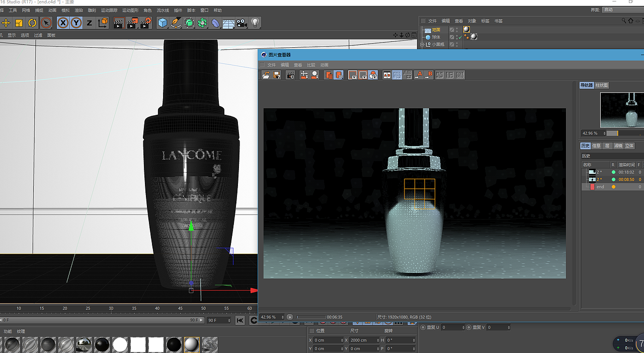Click the navigator render thumbnail
Screen dimensions: 644x353
coord(622,110)
